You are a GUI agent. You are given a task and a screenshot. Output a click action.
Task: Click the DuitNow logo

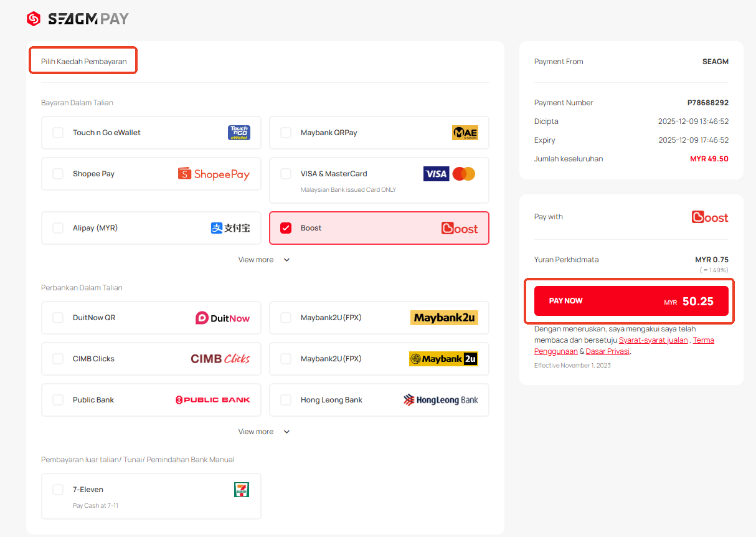click(222, 318)
